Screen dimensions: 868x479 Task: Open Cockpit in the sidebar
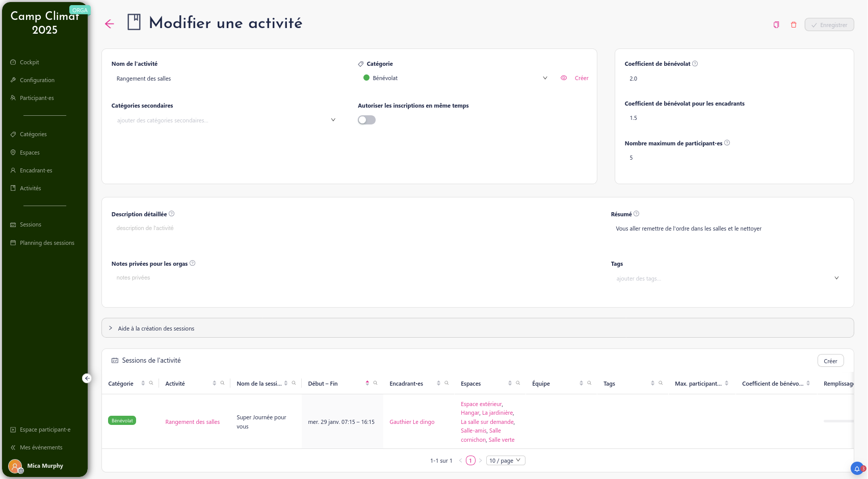30,62
